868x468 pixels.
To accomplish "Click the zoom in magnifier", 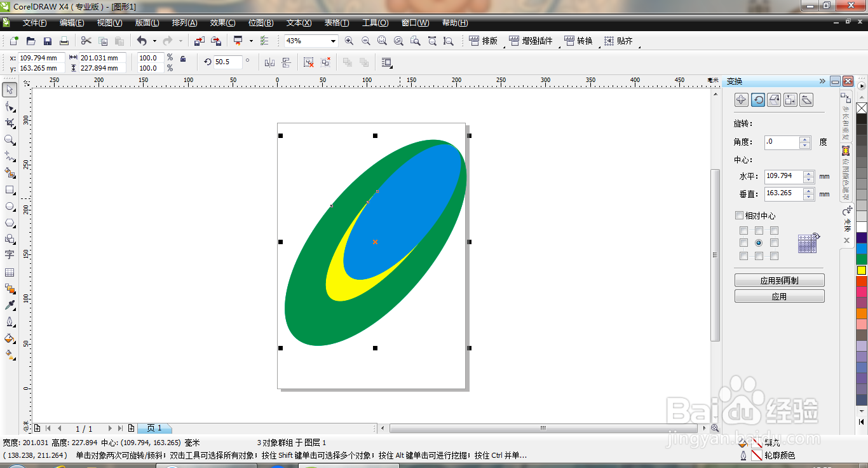I will tap(349, 41).
